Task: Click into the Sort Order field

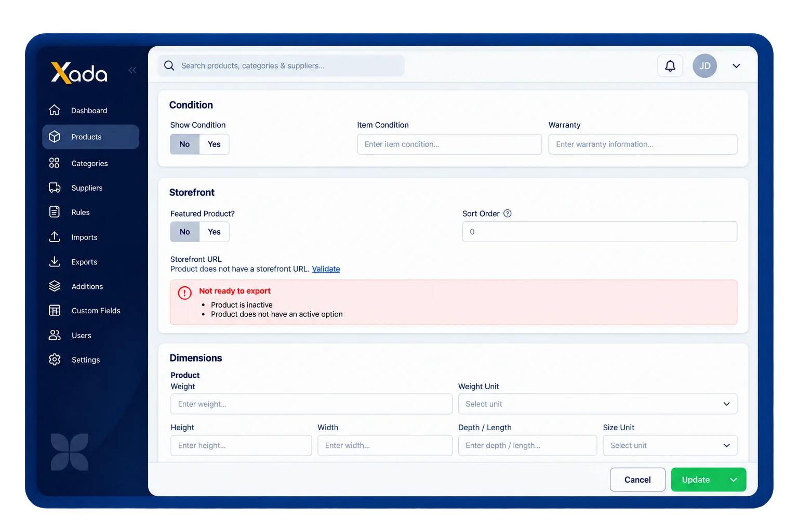Action: [600, 232]
